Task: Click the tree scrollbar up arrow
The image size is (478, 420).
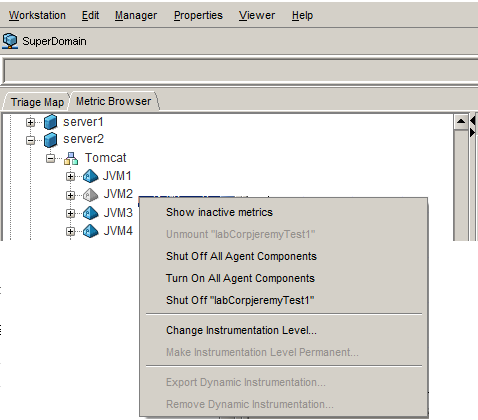Action: [461, 121]
